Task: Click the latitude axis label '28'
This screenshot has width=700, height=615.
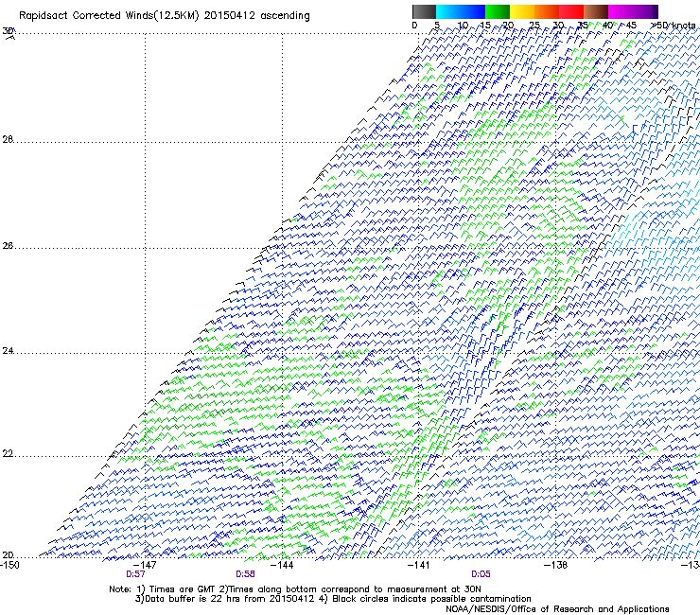Action: tap(8, 140)
